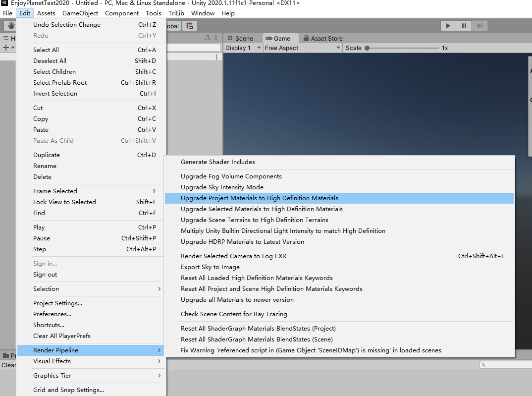532x396 pixels.
Task: Choose Render Selected Camera to Log EXR
Action: (339, 256)
